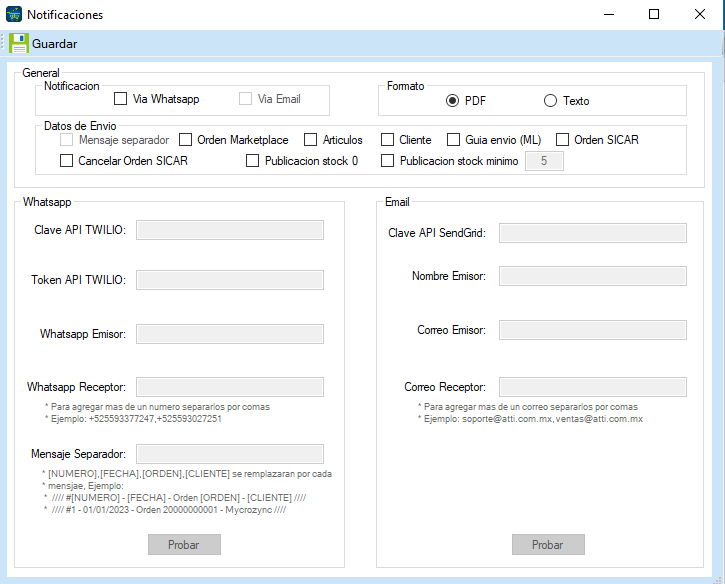Click the example emails soporte@atti.com.mx text
Image resolution: width=725 pixels, height=584 pixels.
pos(530,419)
